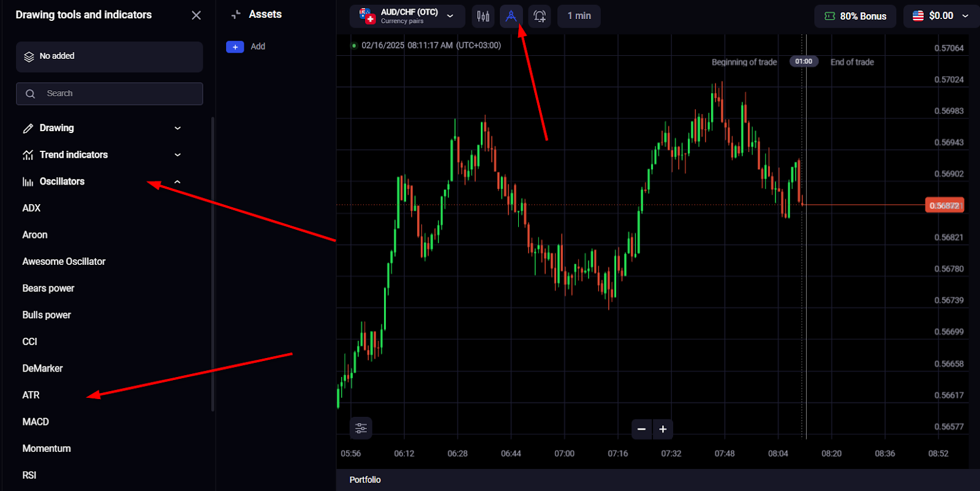Add the Awesome Oscillator indicator

click(64, 262)
